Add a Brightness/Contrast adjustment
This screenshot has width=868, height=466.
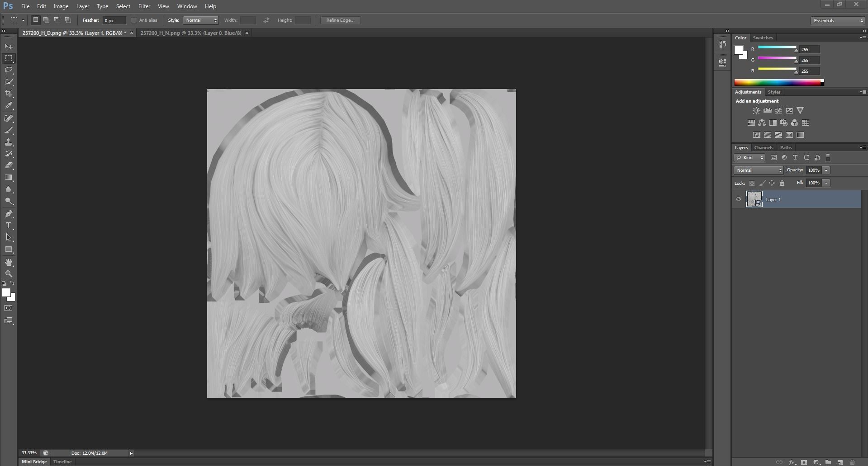point(756,110)
